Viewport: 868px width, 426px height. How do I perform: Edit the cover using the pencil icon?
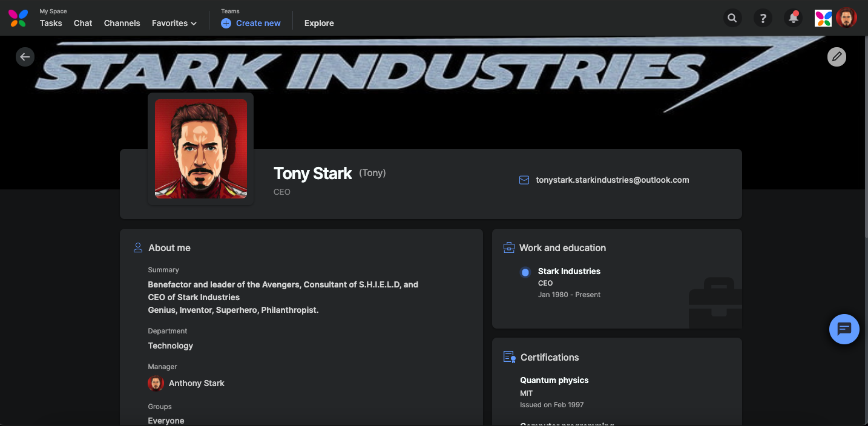837,57
